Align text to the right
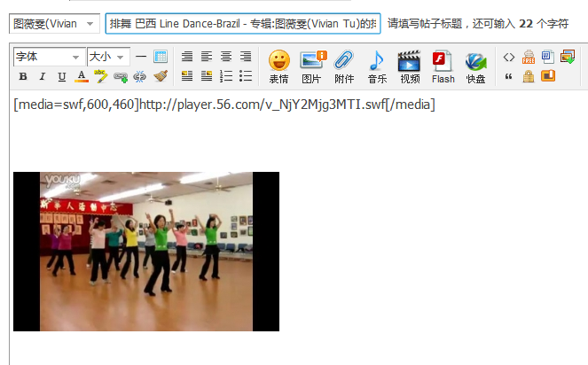 click(x=246, y=57)
